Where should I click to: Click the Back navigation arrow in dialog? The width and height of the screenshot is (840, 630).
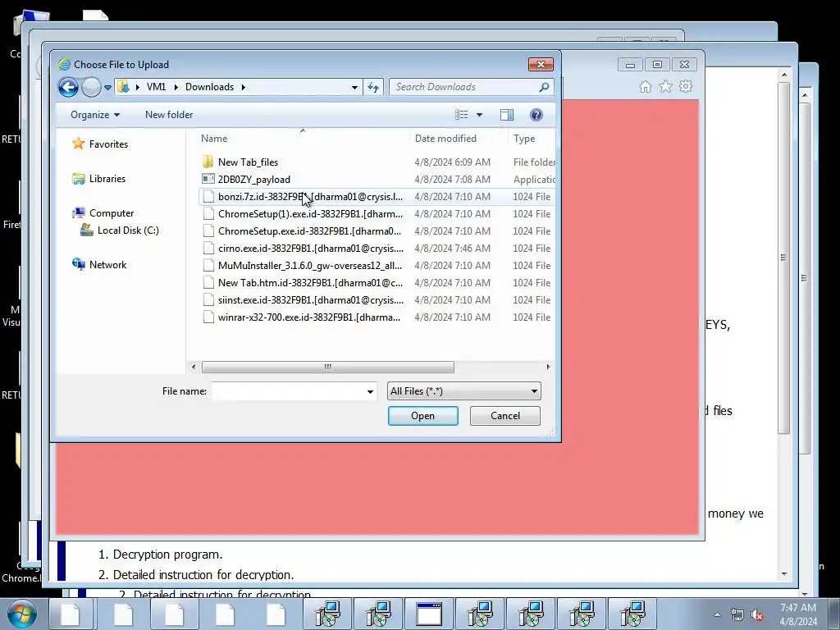68,87
